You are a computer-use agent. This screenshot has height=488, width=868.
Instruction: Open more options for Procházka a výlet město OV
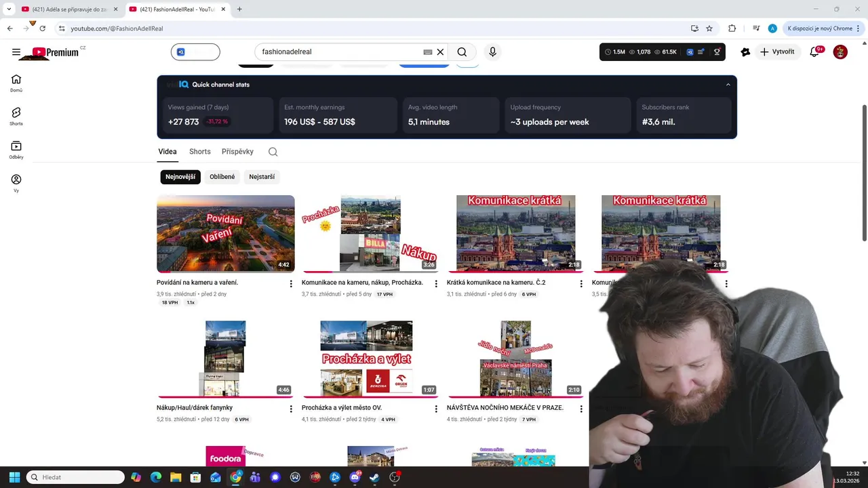(x=436, y=409)
